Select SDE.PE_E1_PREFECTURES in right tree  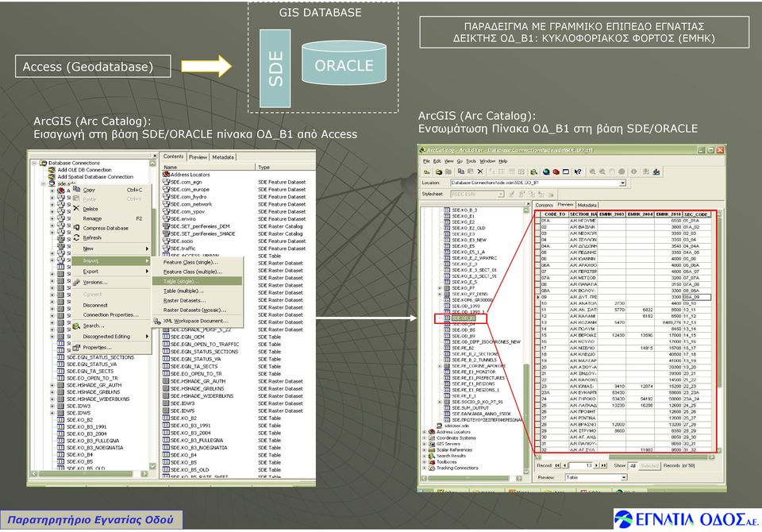(478, 378)
